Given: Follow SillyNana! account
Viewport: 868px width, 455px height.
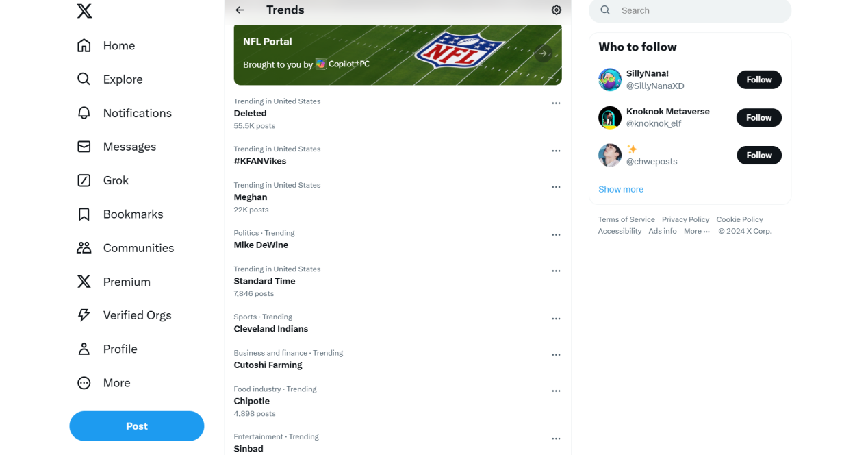Looking at the screenshot, I should pos(758,79).
